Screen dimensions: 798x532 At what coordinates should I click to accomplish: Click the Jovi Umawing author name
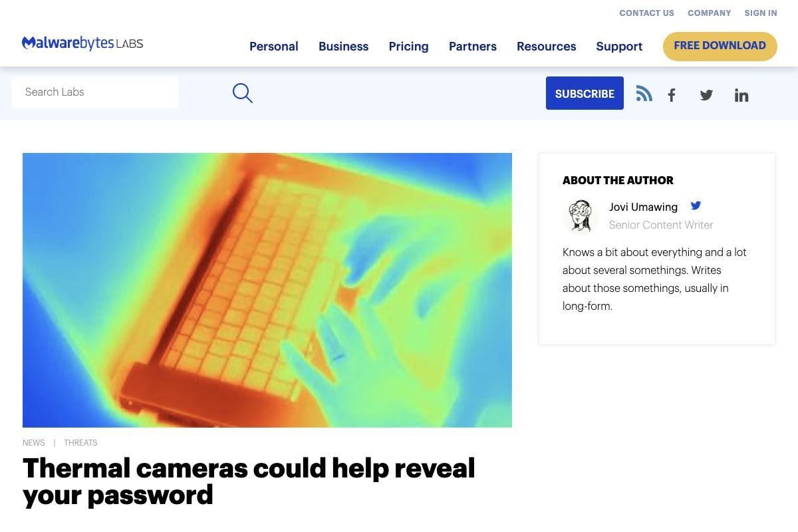[x=644, y=207]
